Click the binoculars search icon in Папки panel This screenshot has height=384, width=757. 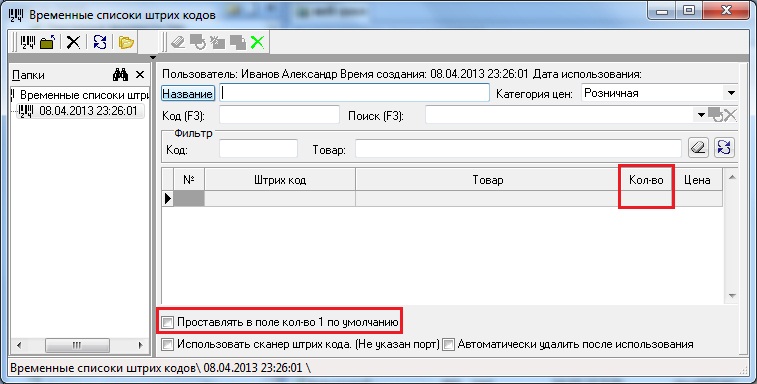(x=120, y=74)
